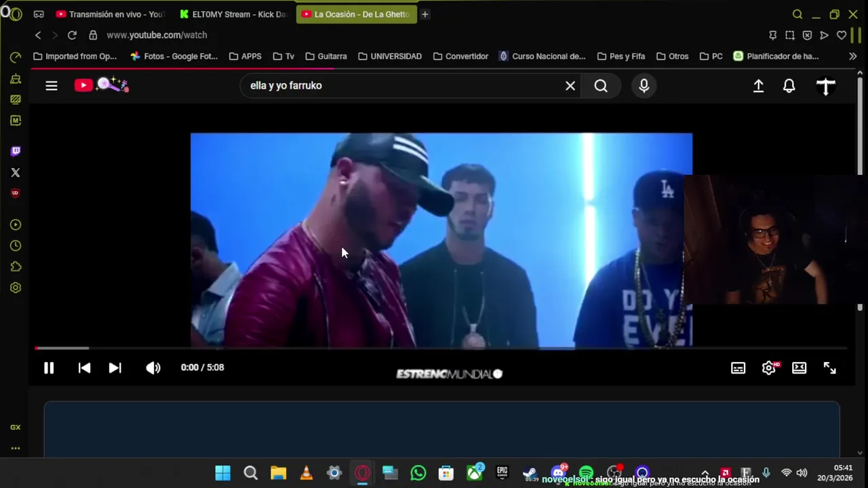Open sidebar Settings gear
The image size is (868, 488).
click(16, 287)
